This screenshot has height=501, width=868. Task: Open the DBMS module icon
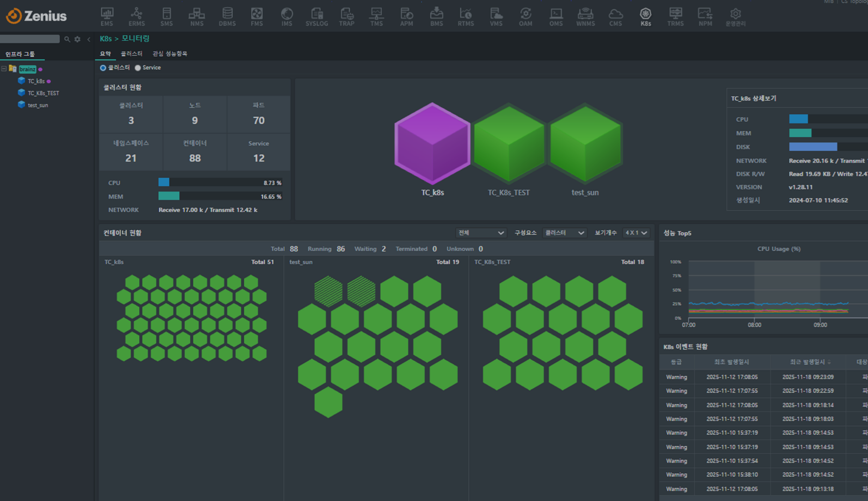tap(227, 17)
